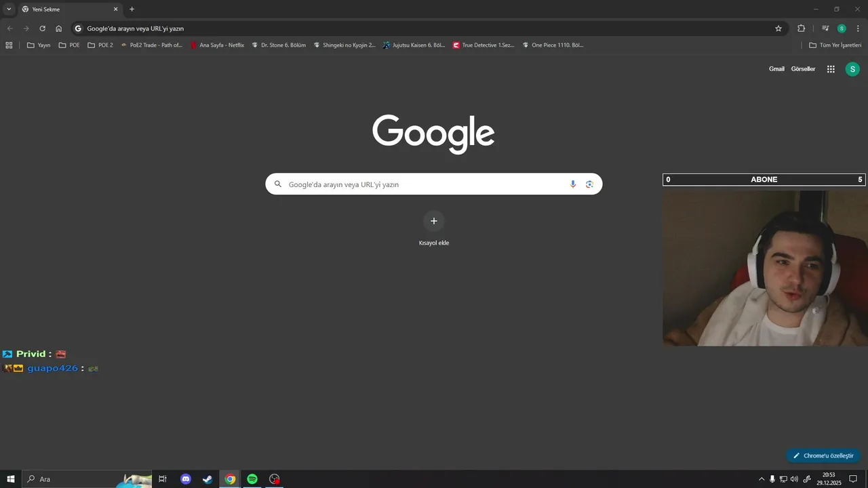The image size is (868, 488).
Task: Close the Yeni Sekme tab
Action: click(x=115, y=9)
